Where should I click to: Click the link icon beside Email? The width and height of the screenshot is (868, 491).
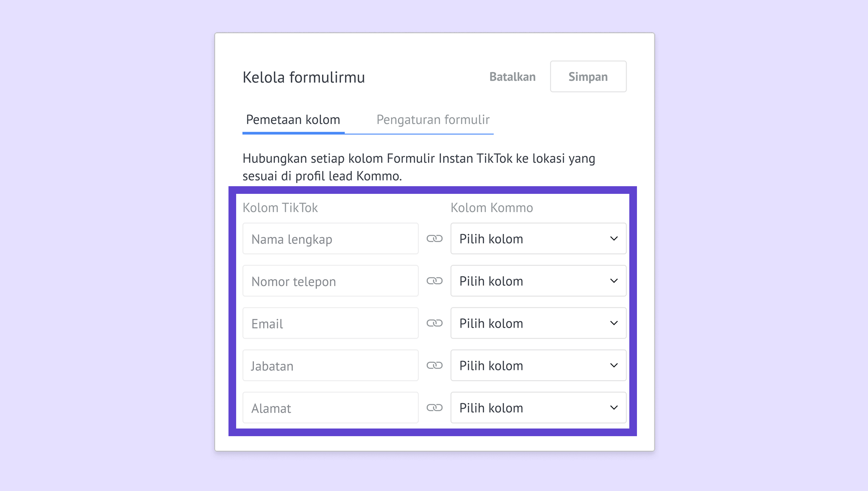[434, 323]
